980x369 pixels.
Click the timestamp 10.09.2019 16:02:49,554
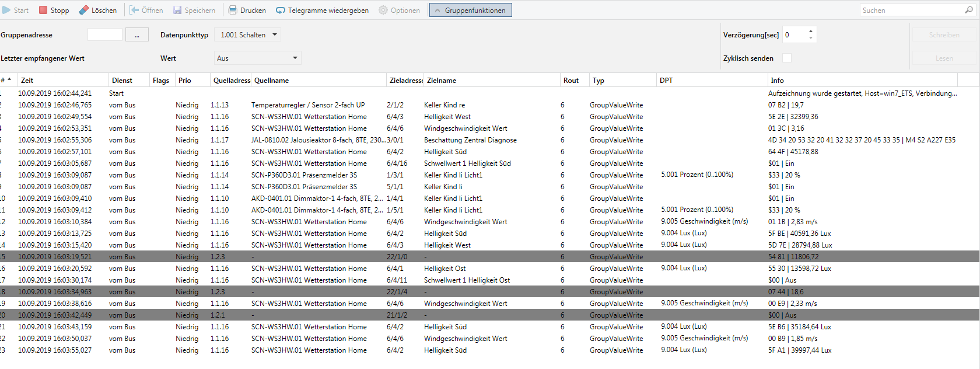coord(55,116)
